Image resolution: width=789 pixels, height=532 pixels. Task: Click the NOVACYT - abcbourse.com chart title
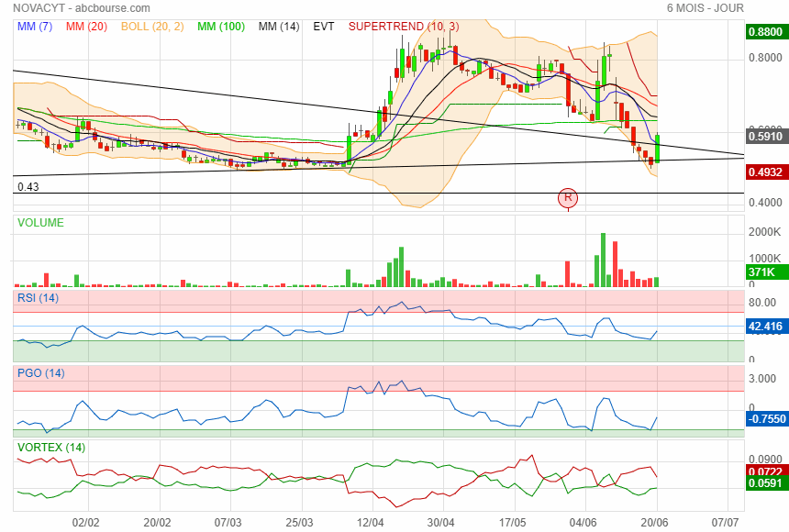(x=82, y=8)
